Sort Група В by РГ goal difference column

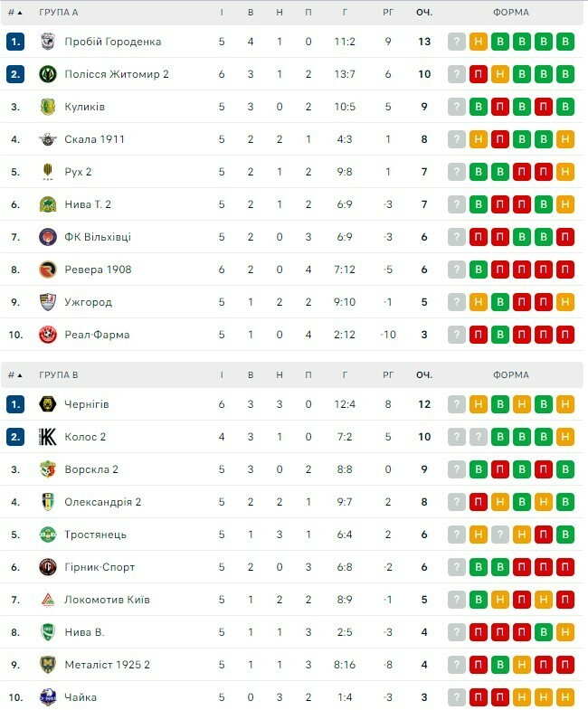(x=388, y=374)
